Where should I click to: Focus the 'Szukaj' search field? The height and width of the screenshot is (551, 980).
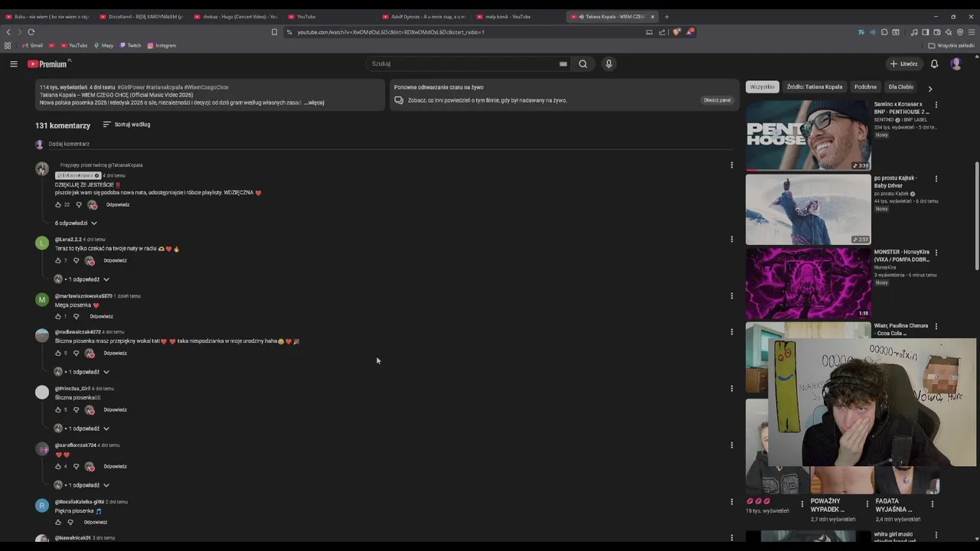coord(467,64)
